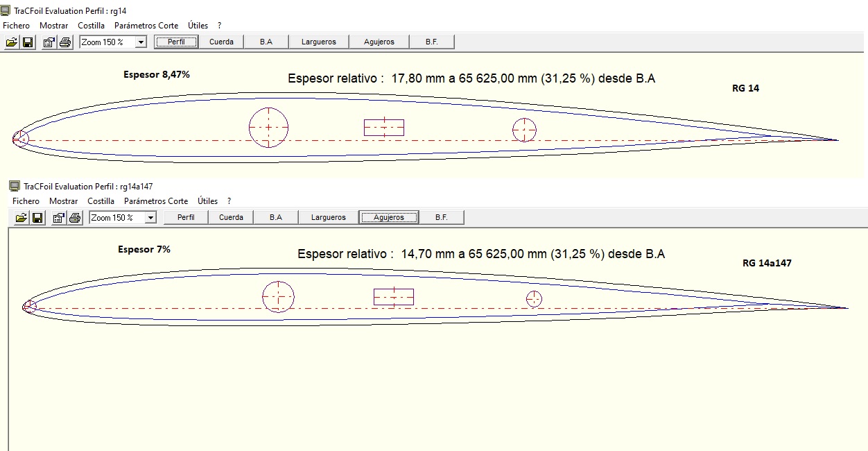Click the B.F. button in rg14a147 window
Screen dimensions: 868x451
pos(441,217)
